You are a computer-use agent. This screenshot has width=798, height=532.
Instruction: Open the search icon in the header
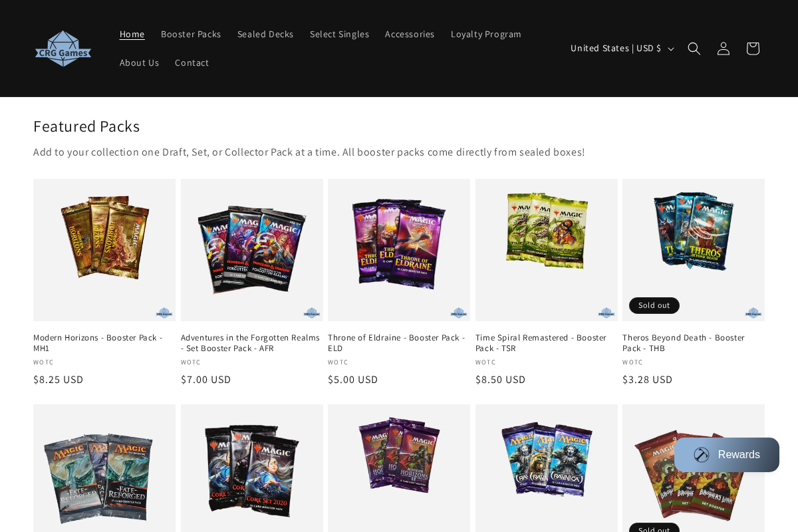tap(694, 48)
